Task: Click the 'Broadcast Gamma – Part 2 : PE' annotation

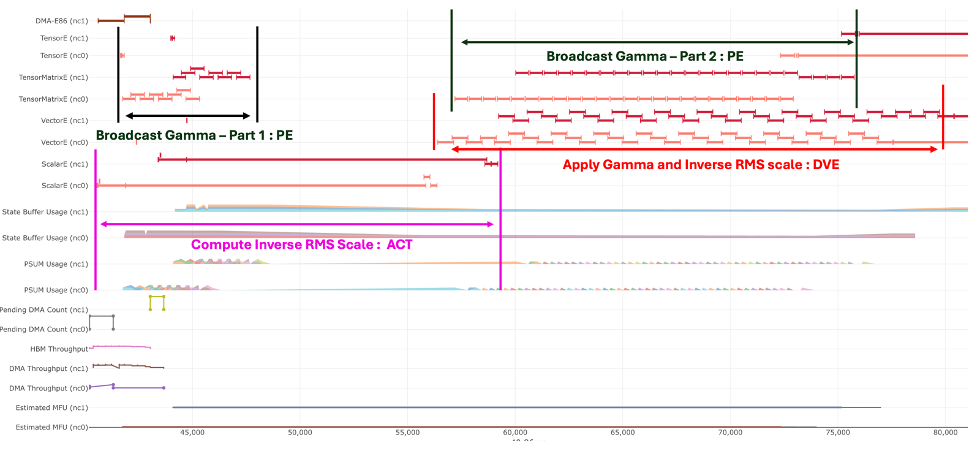Action: (x=644, y=56)
